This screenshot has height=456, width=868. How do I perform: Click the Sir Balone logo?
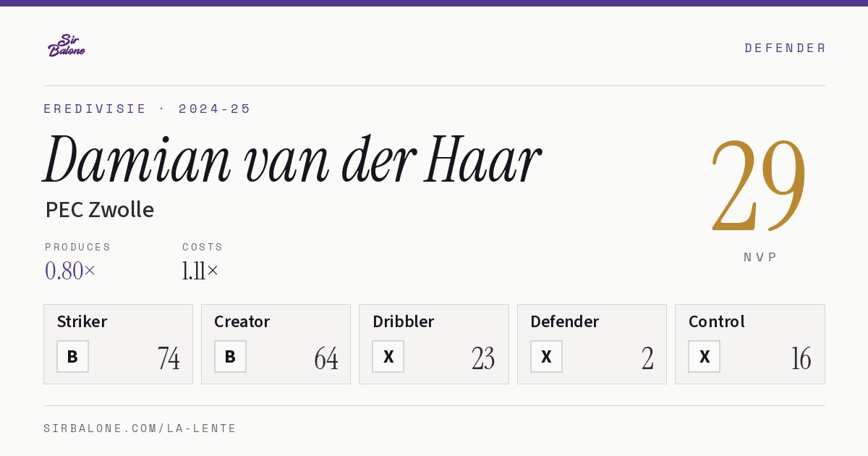pos(67,46)
